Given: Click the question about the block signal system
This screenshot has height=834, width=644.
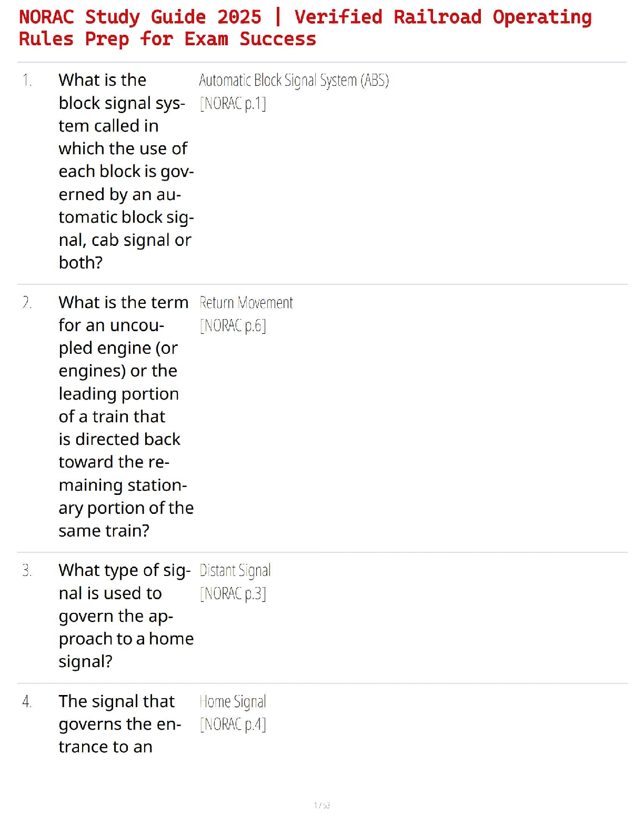Looking at the screenshot, I should 125,171.
